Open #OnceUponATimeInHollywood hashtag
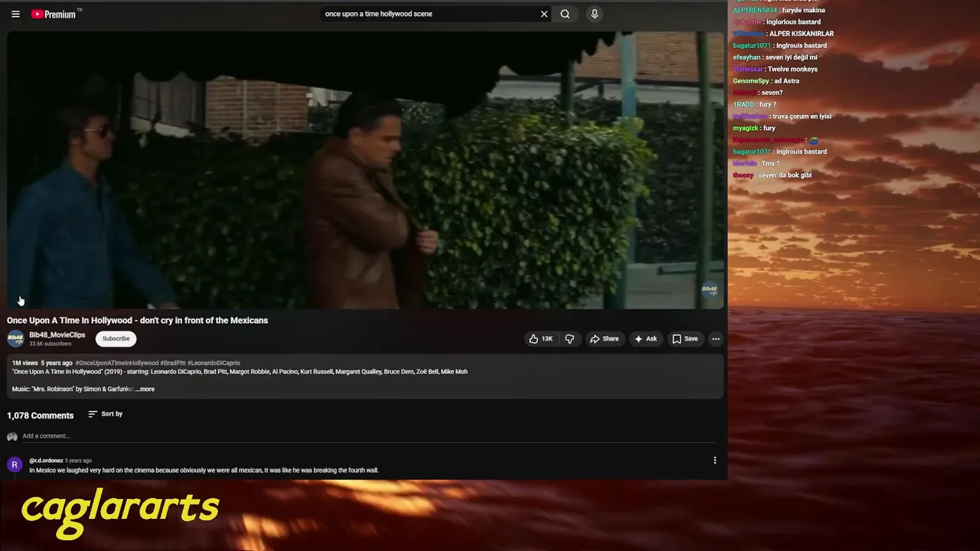The image size is (980, 551). 117,363
